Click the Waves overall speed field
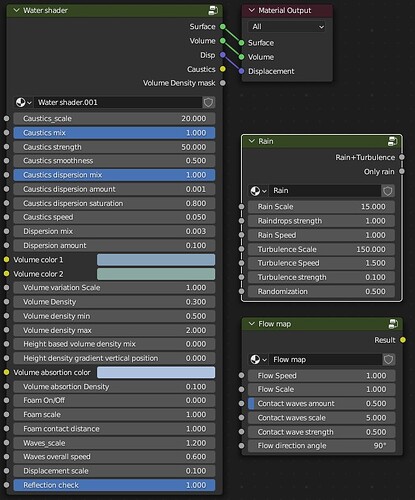This screenshot has height=500, width=415. (114, 457)
